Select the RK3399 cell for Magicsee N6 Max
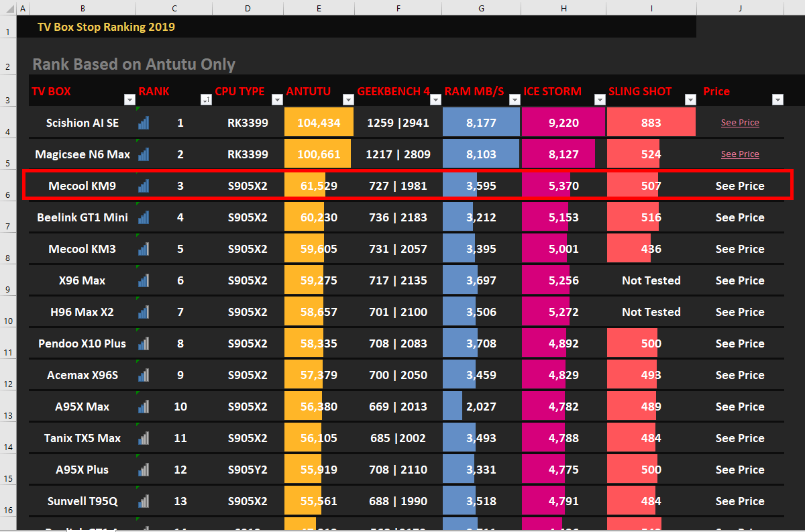Image resolution: width=805 pixels, height=532 pixels. pos(248,154)
